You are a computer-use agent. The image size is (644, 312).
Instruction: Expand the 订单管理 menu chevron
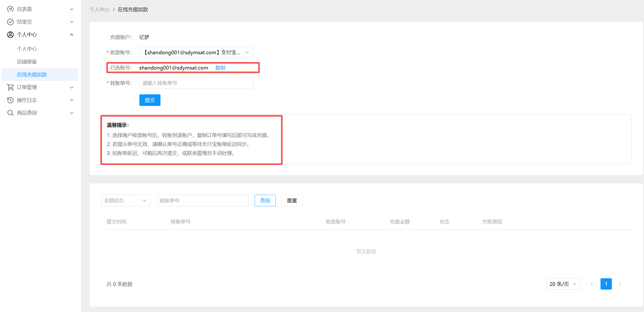pos(72,87)
